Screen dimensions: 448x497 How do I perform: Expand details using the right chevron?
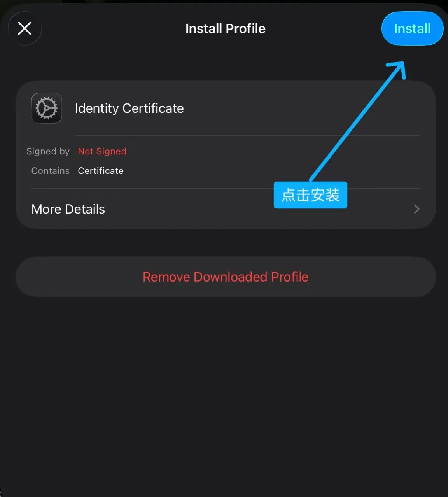tap(416, 209)
